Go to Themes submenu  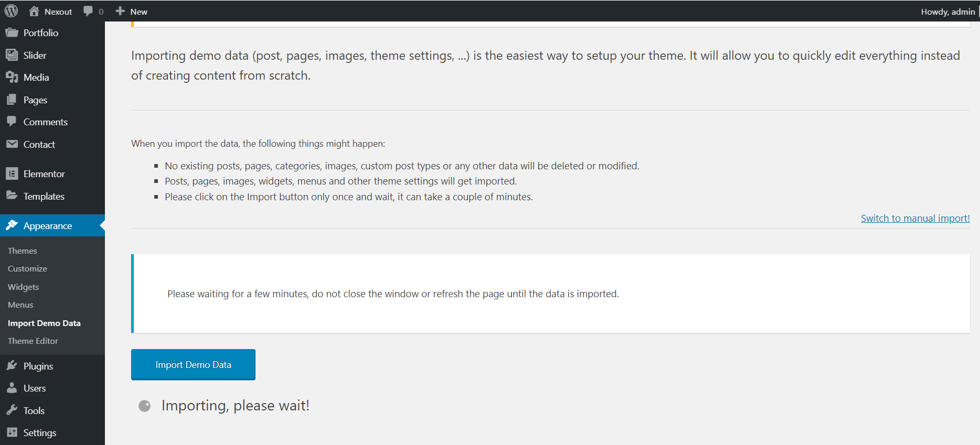click(x=22, y=251)
